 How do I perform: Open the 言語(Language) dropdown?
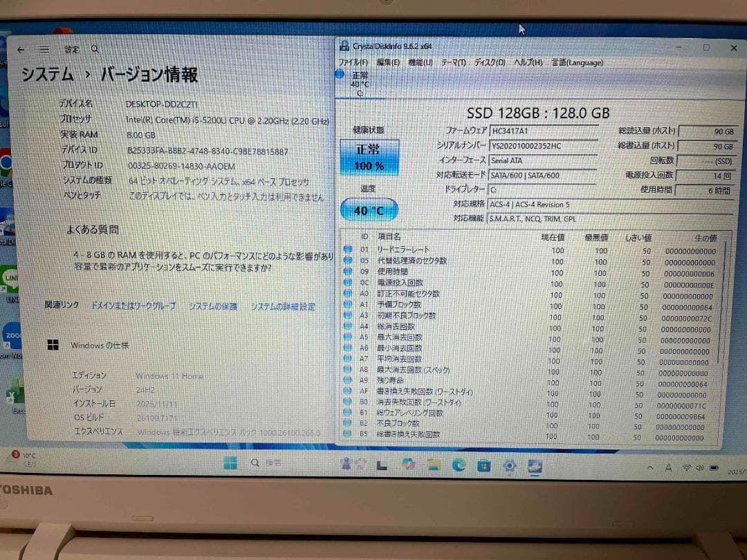pos(577,62)
